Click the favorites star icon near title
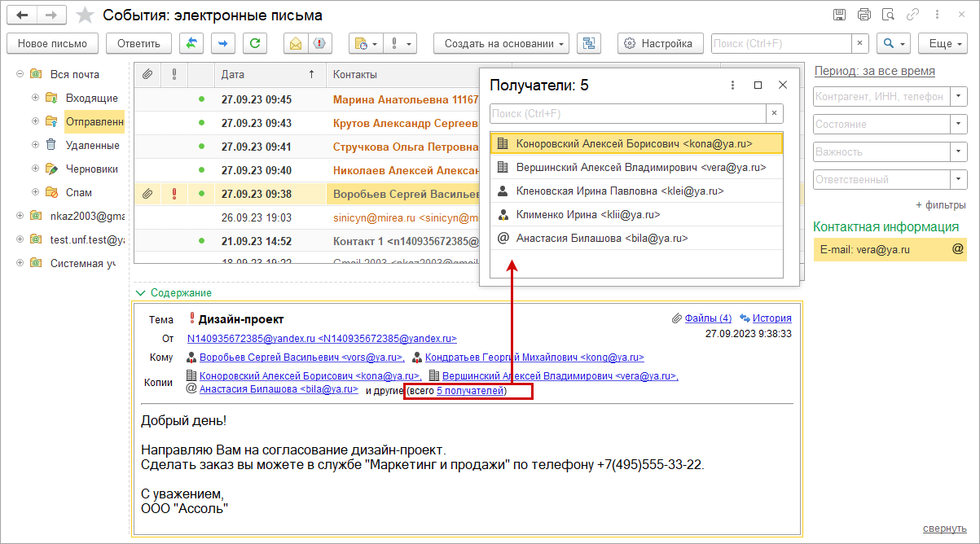 (x=84, y=15)
